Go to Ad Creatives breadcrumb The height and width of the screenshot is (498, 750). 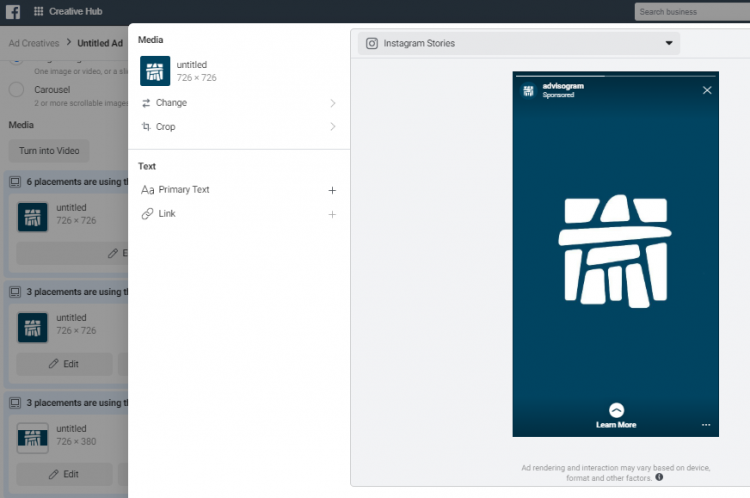pyautogui.click(x=34, y=43)
